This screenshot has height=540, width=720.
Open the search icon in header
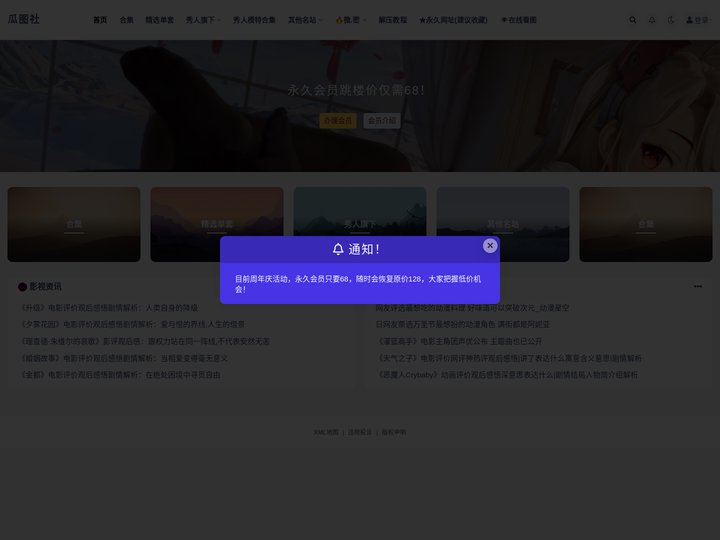point(633,20)
